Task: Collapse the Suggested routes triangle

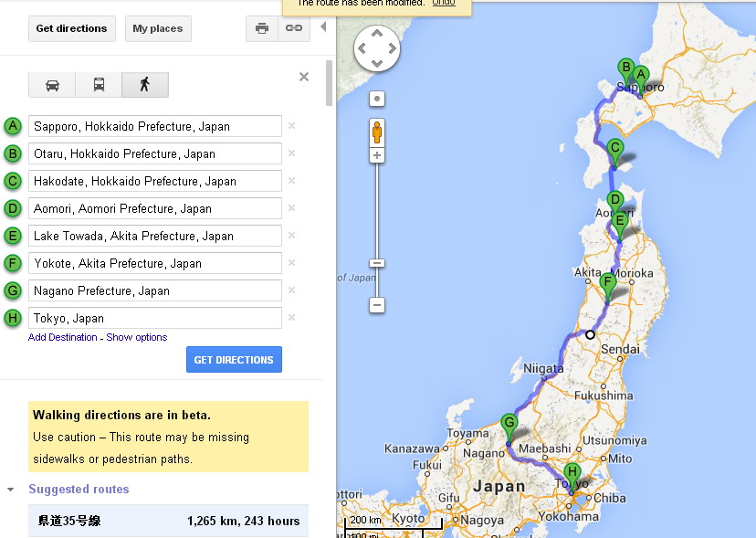Action: (11, 490)
